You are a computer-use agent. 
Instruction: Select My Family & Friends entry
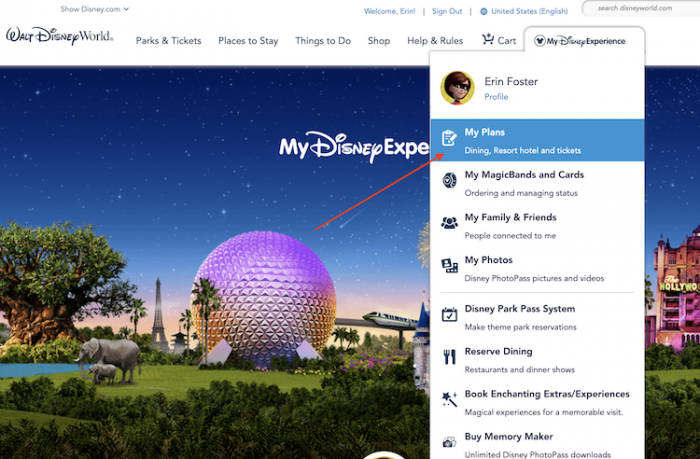tap(538, 225)
